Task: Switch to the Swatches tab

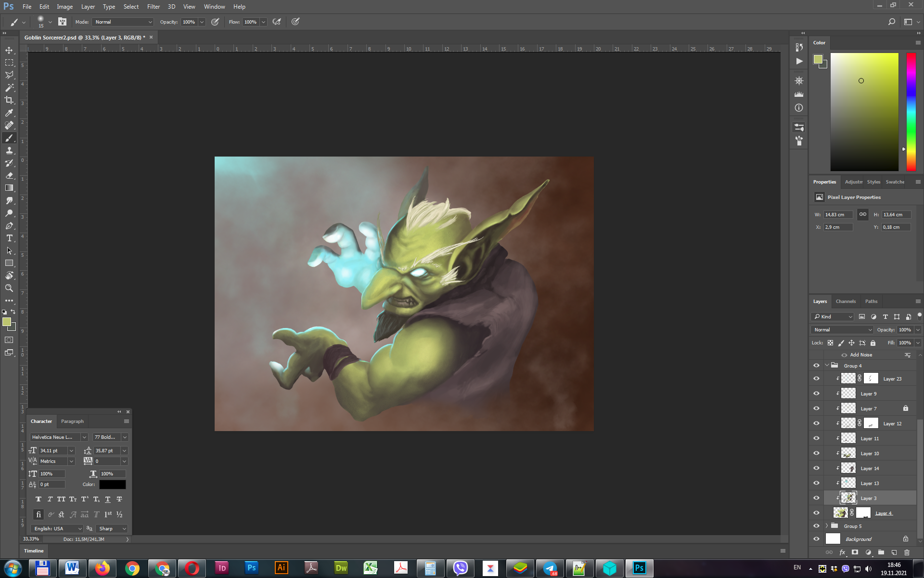Action: [x=895, y=182]
